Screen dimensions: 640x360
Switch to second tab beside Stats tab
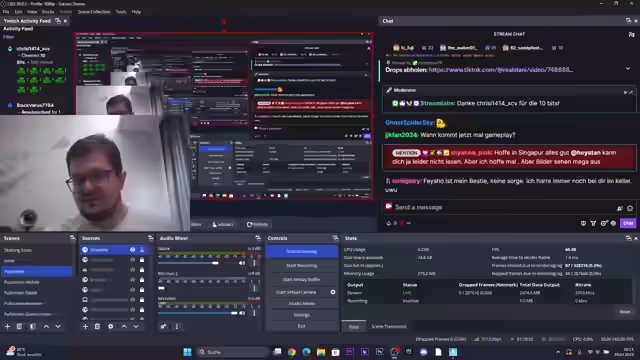pyautogui.click(x=389, y=327)
